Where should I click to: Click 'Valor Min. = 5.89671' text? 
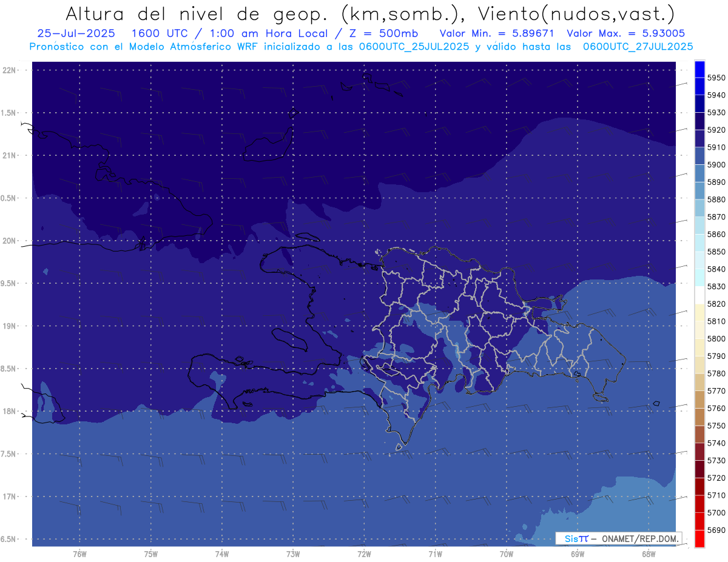pyautogui.click(x=497, y=33)
